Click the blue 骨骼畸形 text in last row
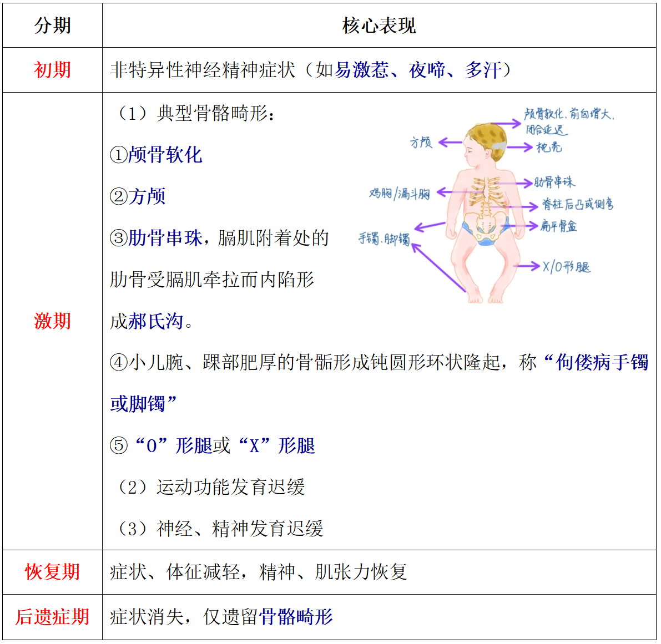The image size is (661, 644). pos(296,616)
